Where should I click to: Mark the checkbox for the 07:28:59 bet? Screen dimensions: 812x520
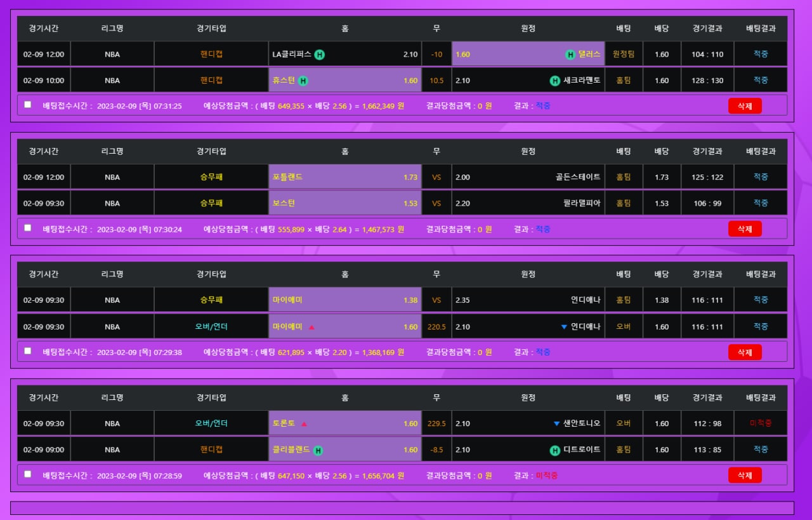click(x=27, y=474)
